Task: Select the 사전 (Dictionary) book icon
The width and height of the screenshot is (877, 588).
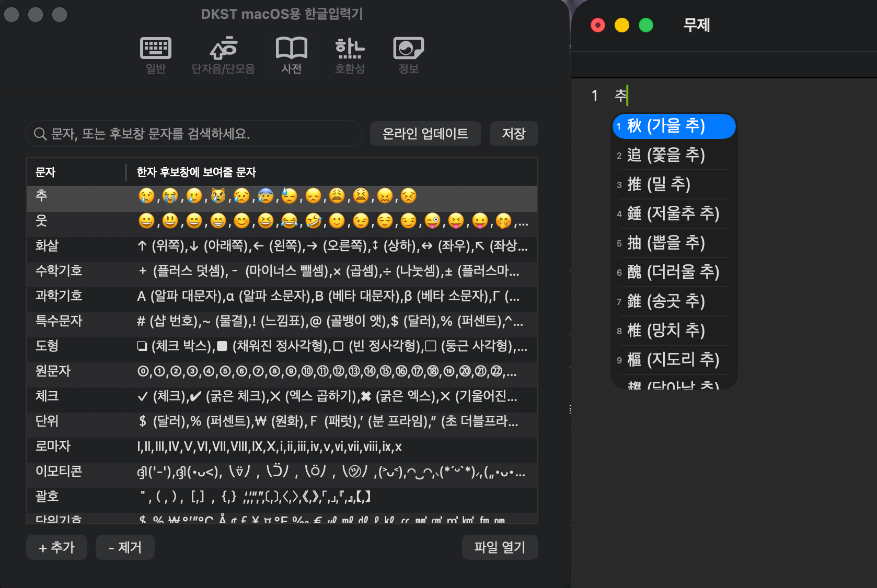Action: click(292, 55)
